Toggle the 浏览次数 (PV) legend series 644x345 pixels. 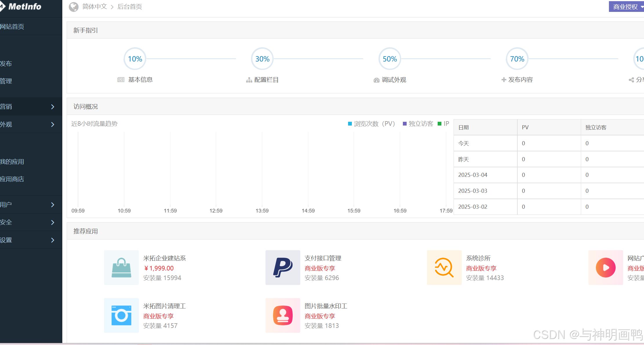point(371,124)
